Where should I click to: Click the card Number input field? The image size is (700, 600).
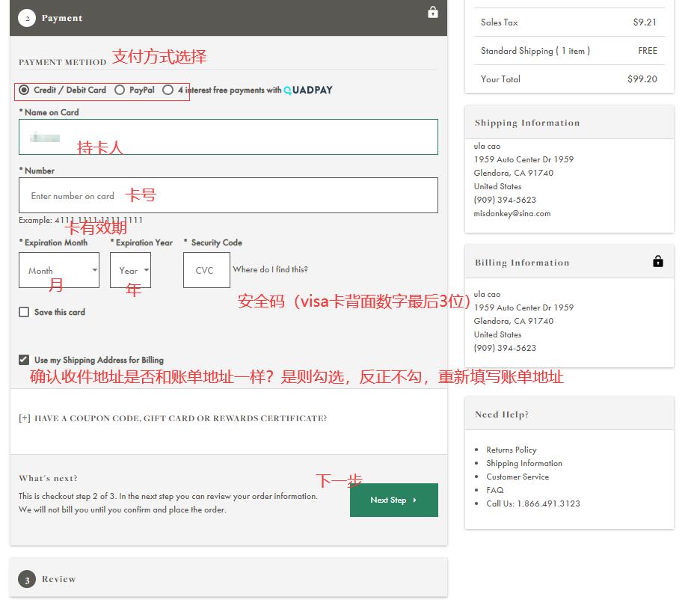pyautogui.click(x=228, y=196)
